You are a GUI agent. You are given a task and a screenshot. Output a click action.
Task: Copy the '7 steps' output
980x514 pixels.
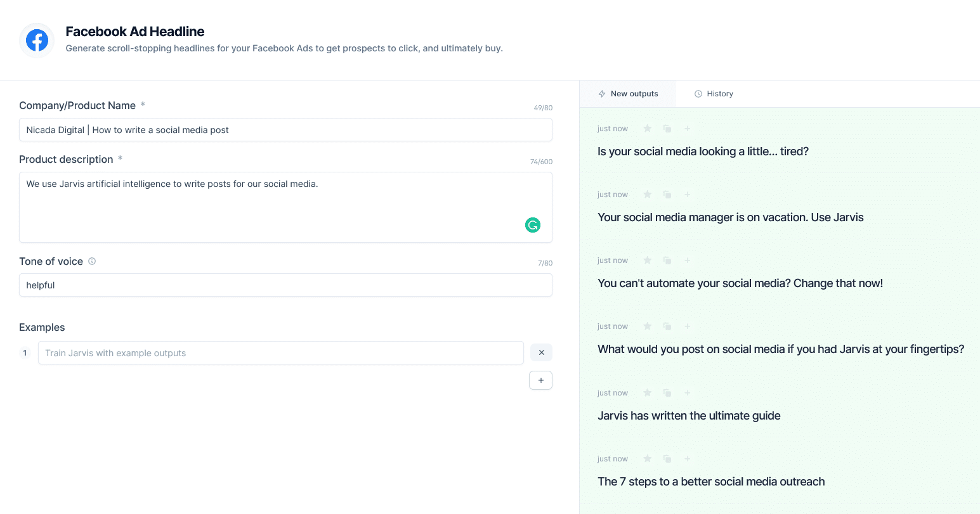667,459
